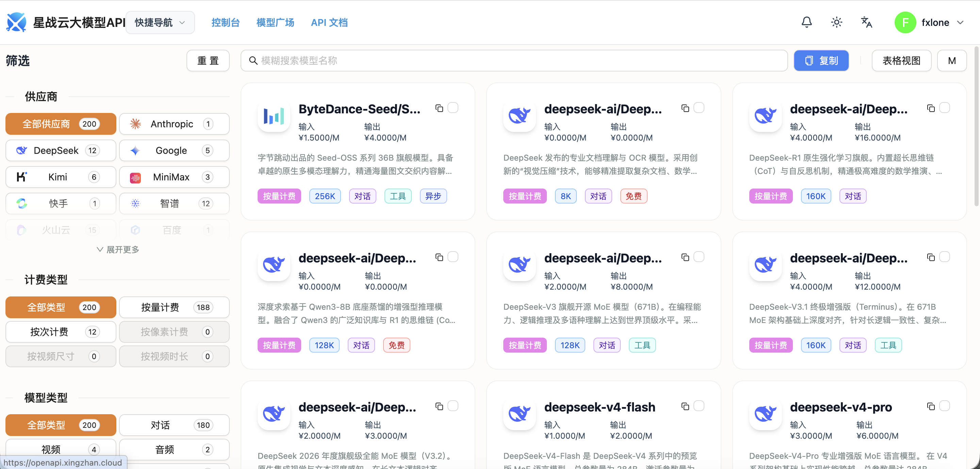Image resolution: width=980 pixels, height=469 pixels.
Task: Copy the DeepSeek V3.2 model name
Action: [439, 407]
